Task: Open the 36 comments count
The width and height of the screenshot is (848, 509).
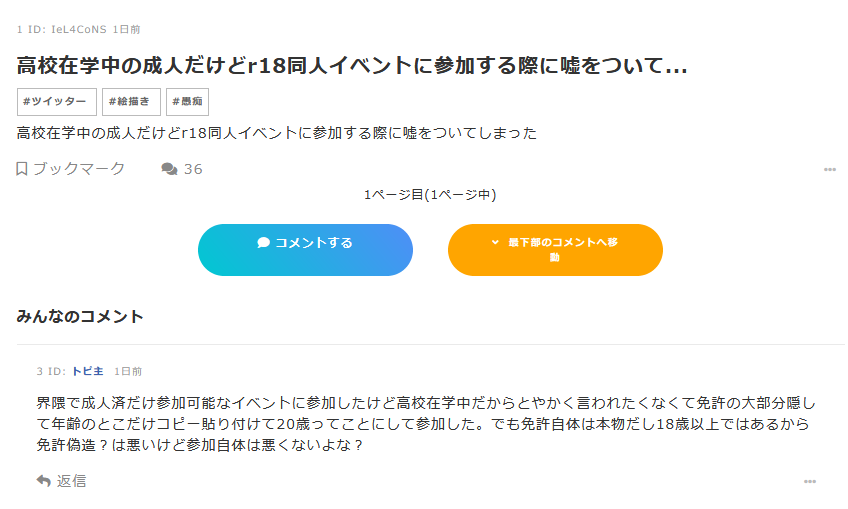Action: click(193, 169)
